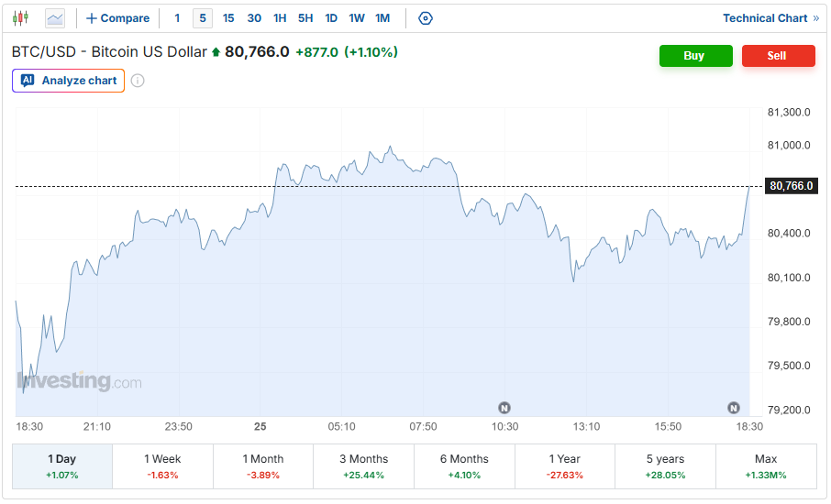Click the 81,300.0 axis label
The image size is (831, 504).
pos(789,112)
